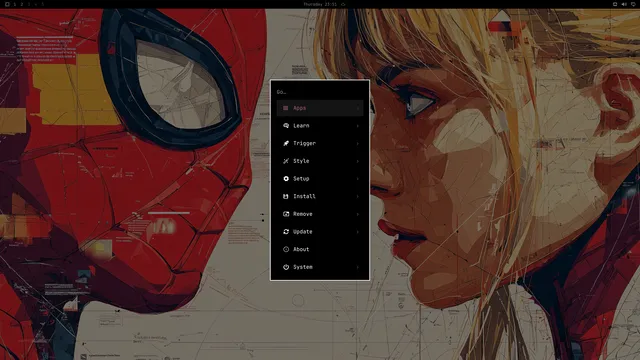
Task: Expand the System submenu chevron
Action: [358, 267]
